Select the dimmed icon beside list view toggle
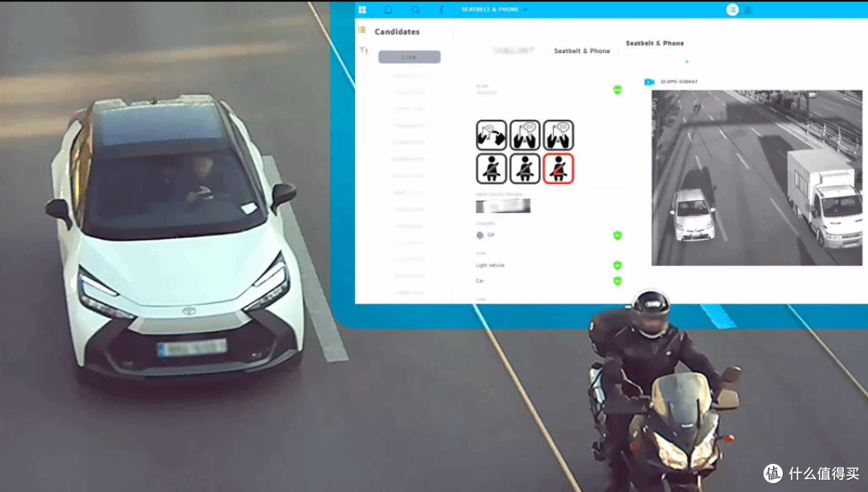The image size is (868, 492). [748, 10]
